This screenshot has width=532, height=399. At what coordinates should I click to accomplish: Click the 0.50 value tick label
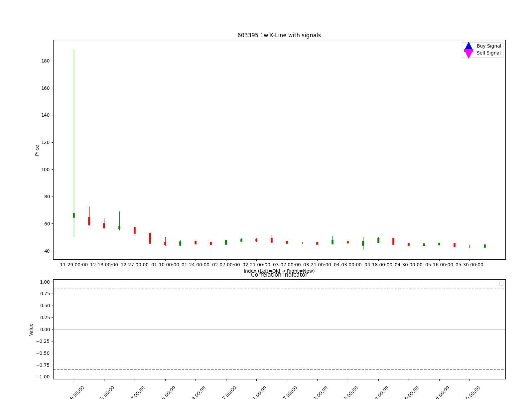coord(45,306)
